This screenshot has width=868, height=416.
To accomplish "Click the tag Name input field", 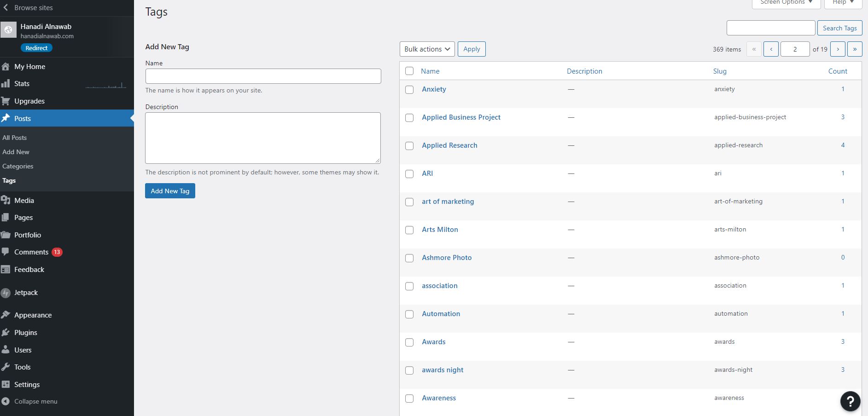I will [x=263, y=76].
